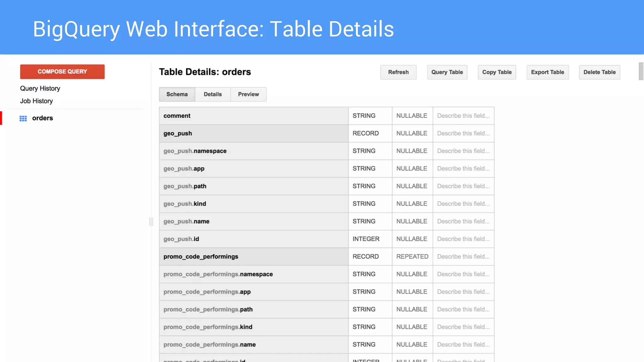Click the geo_push.namespace field name

pos(195,151)
